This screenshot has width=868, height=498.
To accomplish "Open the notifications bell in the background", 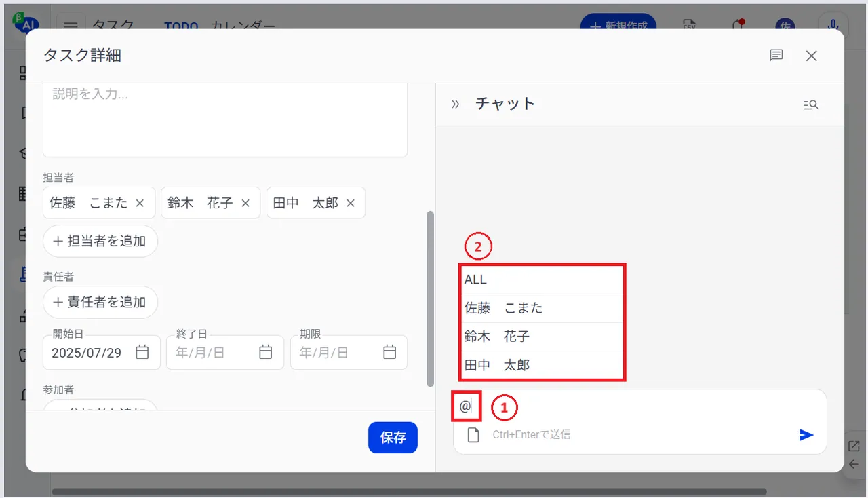I will point(738,24).
